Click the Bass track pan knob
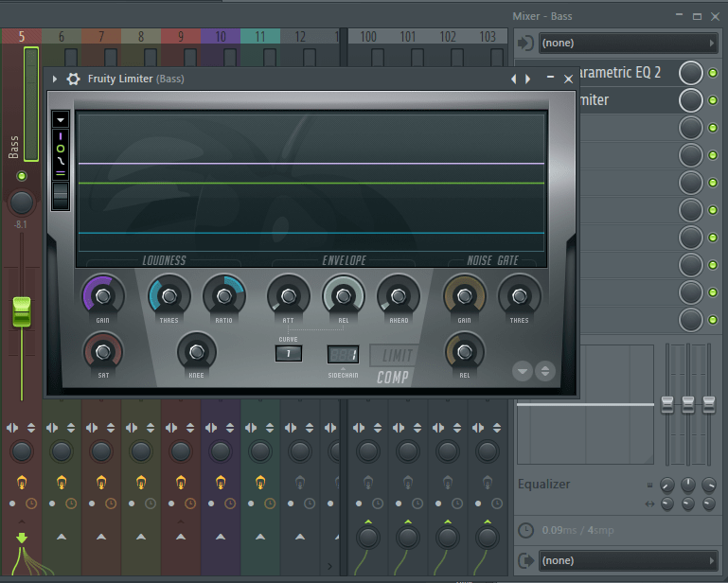 coord(22,203)
